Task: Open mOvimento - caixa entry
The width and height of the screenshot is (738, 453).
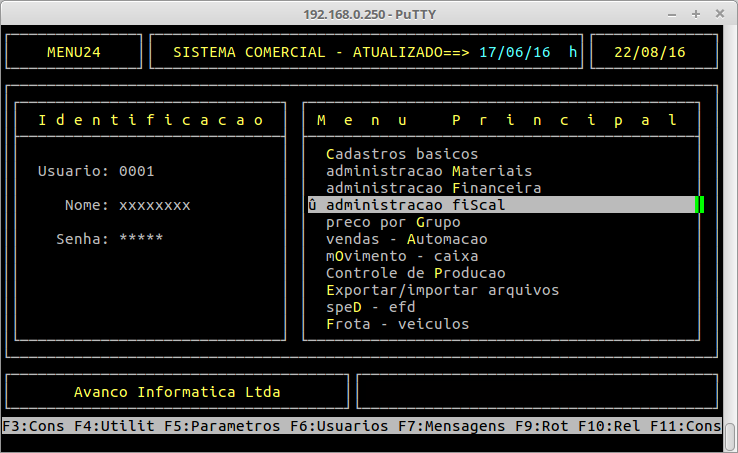Action: click(x=402, y=256)
